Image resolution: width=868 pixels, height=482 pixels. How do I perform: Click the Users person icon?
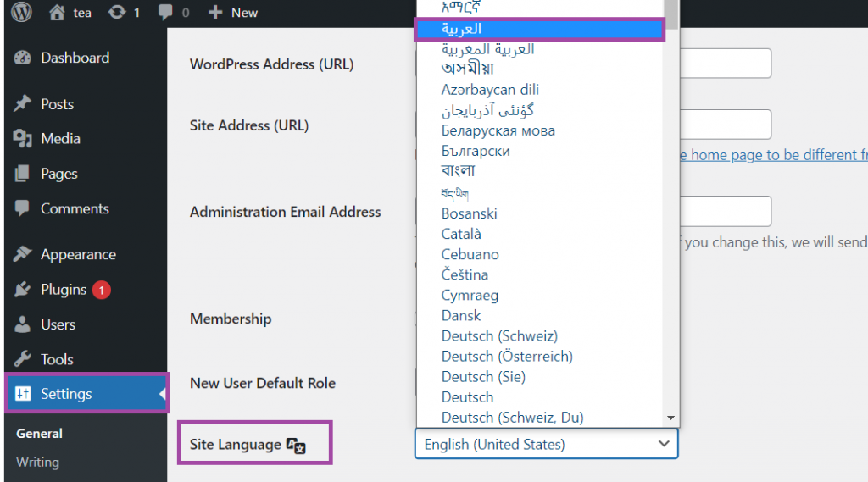click(23, 324)
